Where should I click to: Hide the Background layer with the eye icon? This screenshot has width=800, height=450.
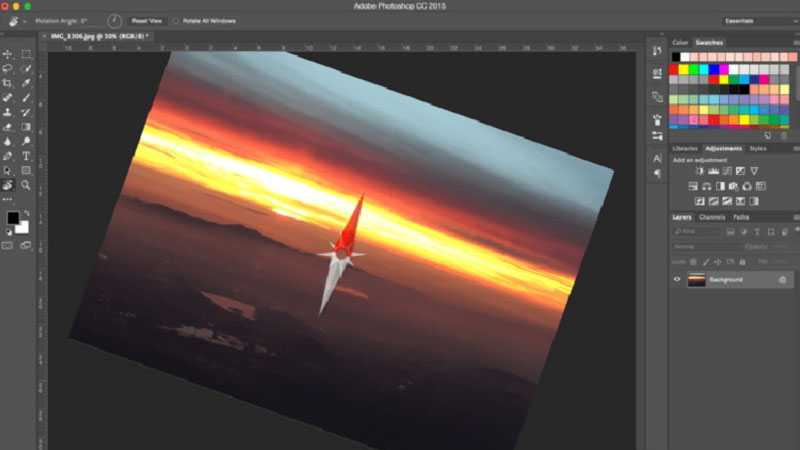pos(677,280)
